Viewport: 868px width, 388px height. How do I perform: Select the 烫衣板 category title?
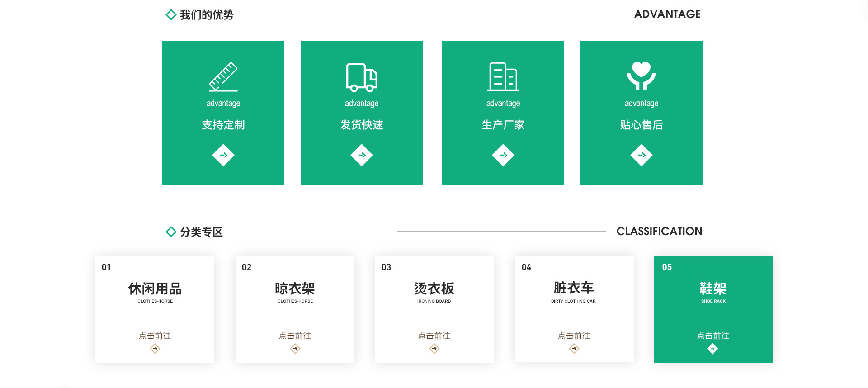click(x=434, y=289)
